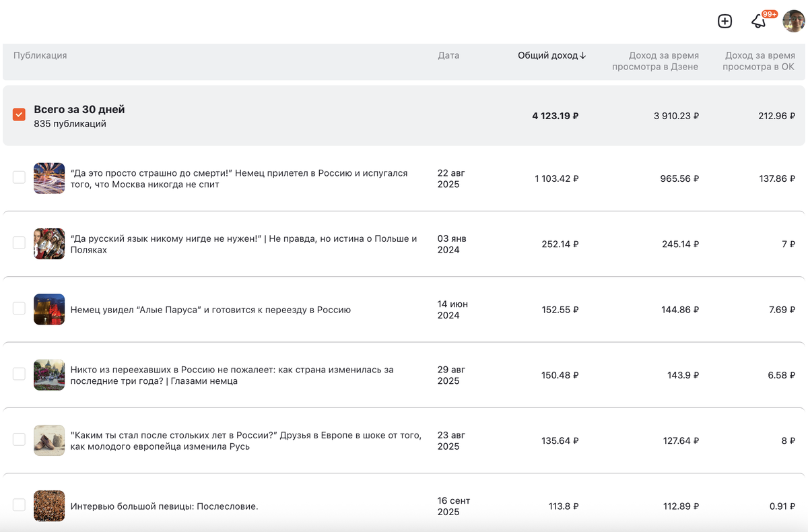Click the "Публикация" column header
The image size is (808, 532).
point(40,55)
